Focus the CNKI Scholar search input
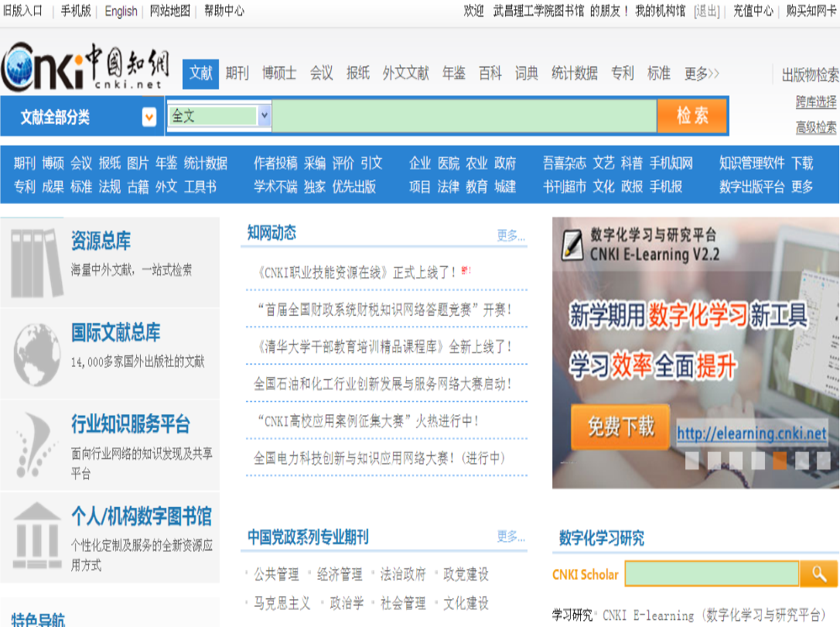 712,574
